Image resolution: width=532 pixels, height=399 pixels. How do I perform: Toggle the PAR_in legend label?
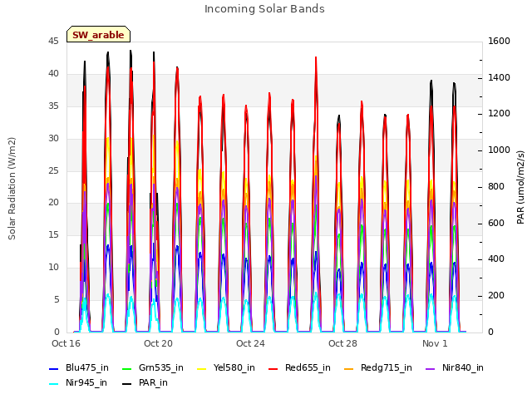[153, 382]
